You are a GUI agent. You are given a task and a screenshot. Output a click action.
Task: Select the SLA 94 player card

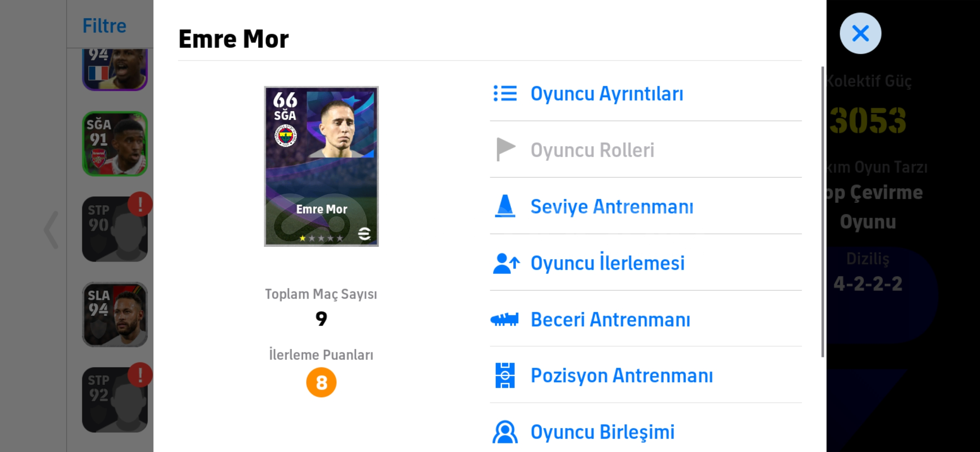[x=115, y=314]
